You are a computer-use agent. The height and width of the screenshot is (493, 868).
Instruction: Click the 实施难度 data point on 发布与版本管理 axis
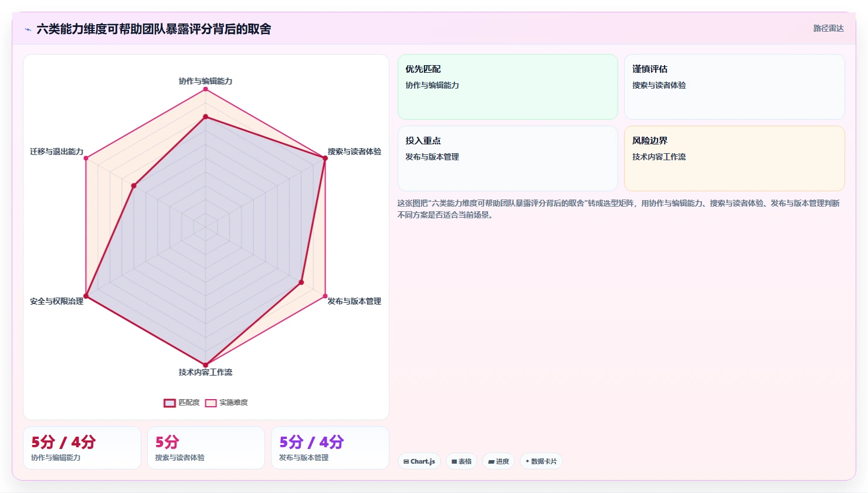(x=325, y=296)
